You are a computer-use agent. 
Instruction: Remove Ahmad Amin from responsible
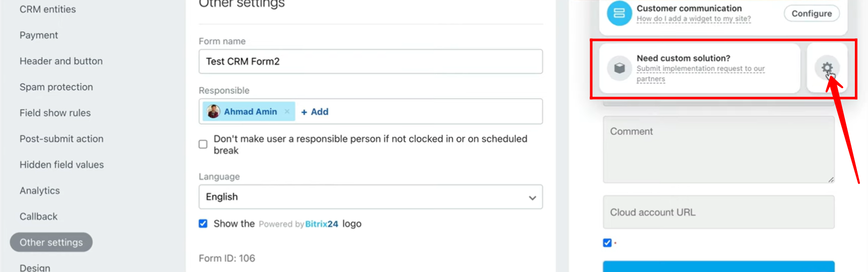[287, 112]
